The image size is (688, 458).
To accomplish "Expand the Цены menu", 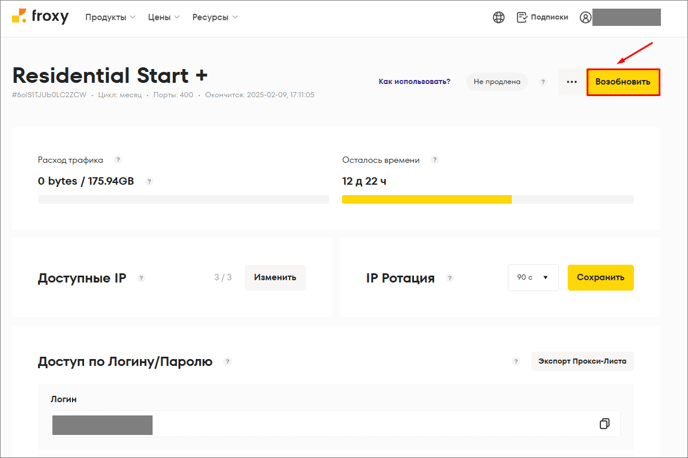I will click(x=164, y=17).
